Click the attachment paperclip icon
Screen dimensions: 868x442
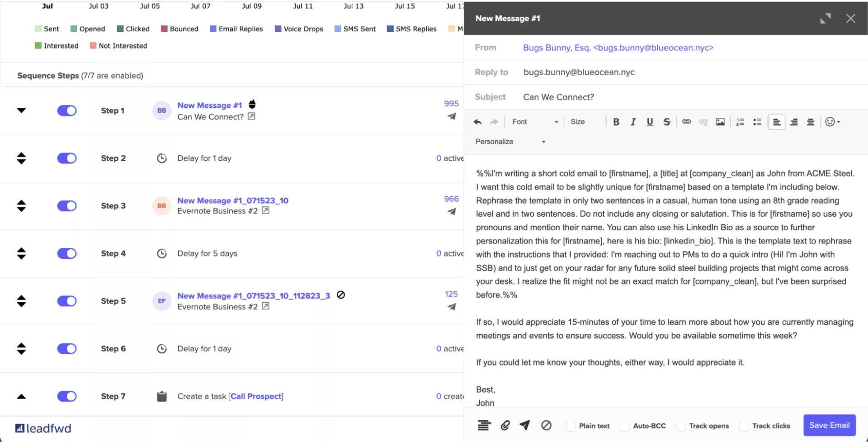(x=505, y=425)
